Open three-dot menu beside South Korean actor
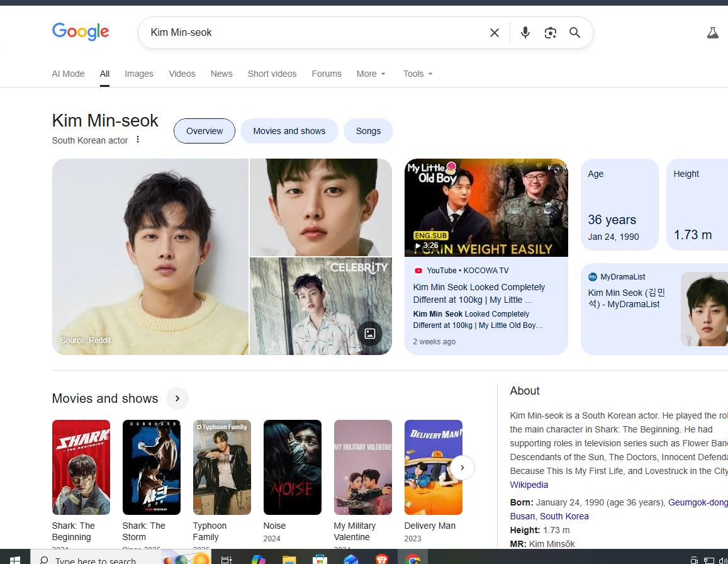The height and width of the screenshot is (564, 728). (x=138, y=139)
